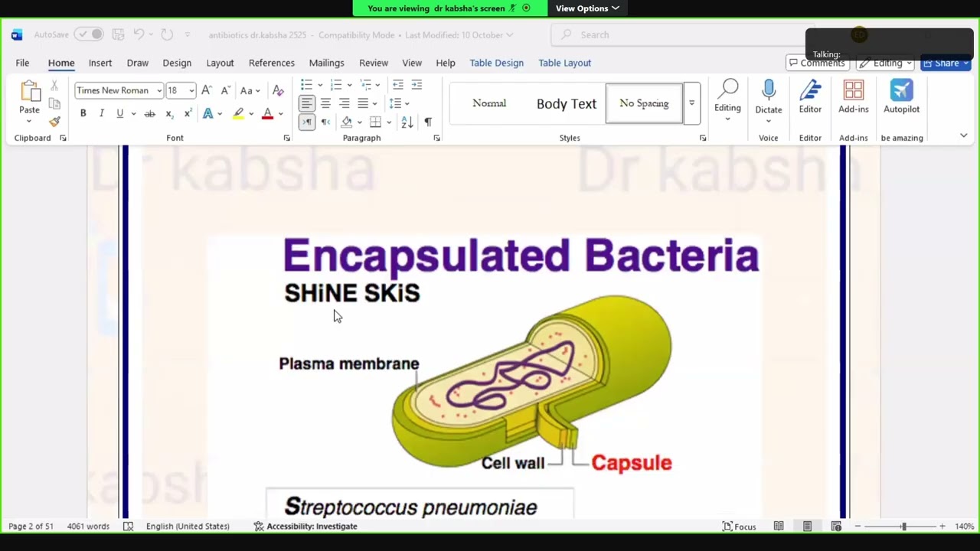Switch to Print Layout view
The height and width of the screenshot is (551, 980).
click(x=807, y=527)
